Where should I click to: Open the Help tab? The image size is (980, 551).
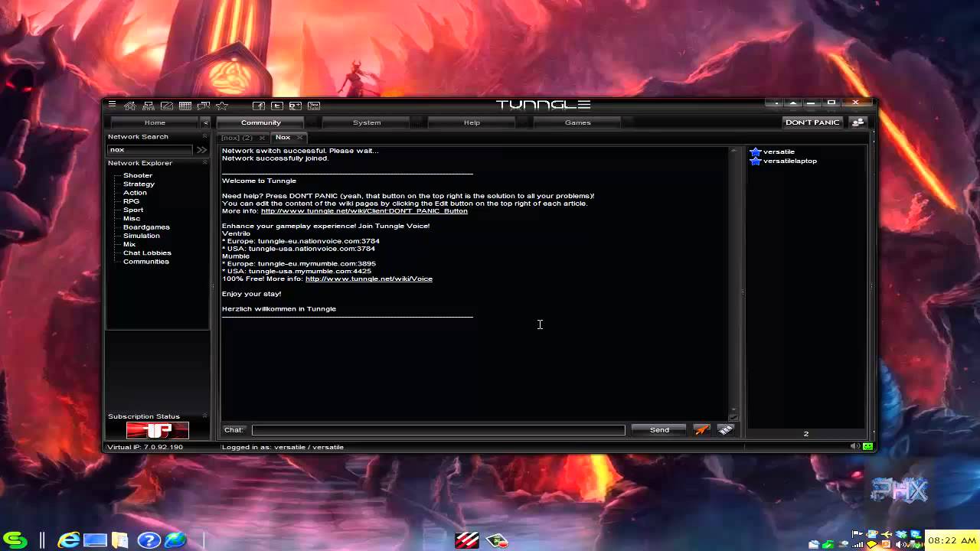pos(472,122)
